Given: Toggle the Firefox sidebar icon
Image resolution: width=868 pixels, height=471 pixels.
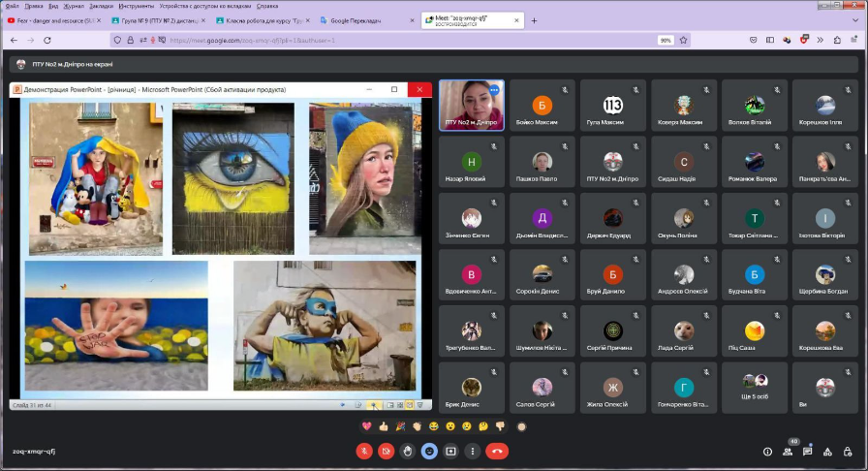Looking at the screenshot, I should pyautogui.click(x=769, y=40).
